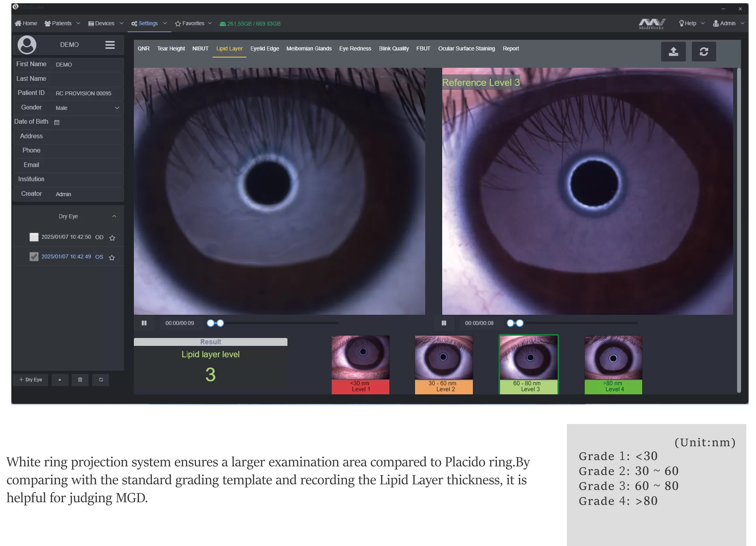The image size is (756, 546).
Task: Select the Level 4 grading thumbnail
Action: point(613,358)
